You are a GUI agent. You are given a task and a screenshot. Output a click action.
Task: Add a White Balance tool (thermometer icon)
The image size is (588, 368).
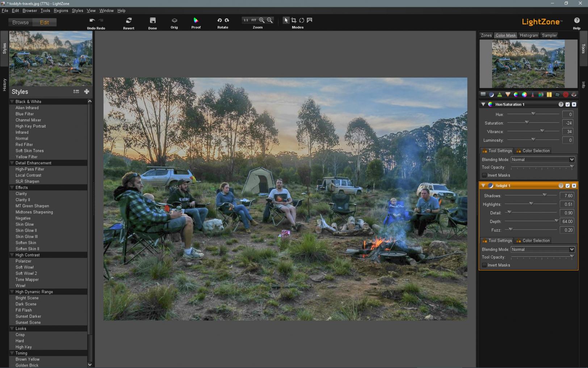(533, 94)
